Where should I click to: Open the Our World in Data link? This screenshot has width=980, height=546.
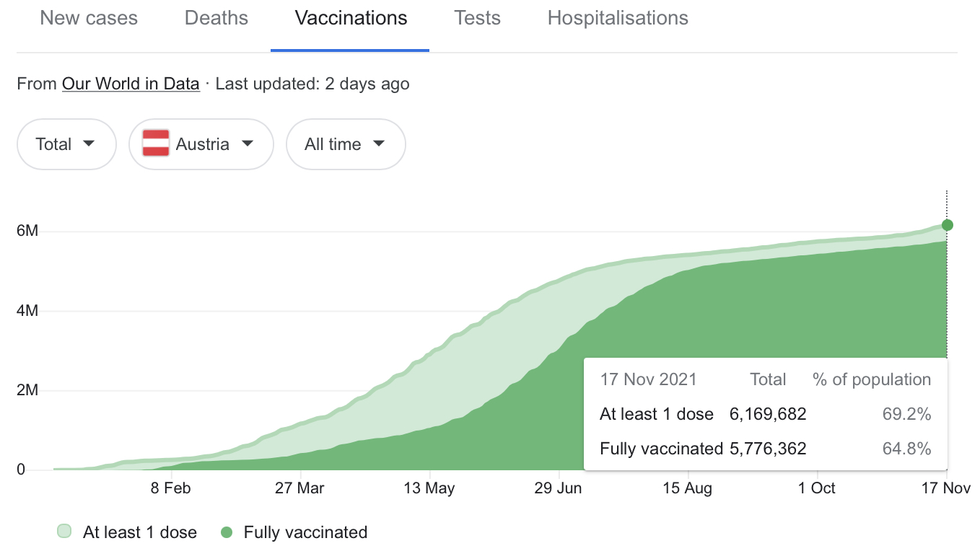click(131, 84)
